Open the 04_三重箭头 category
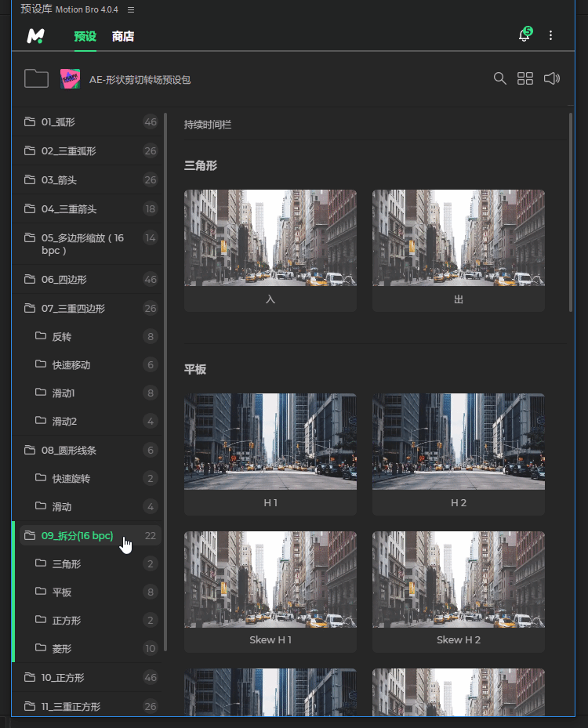The width and height of the screenshot is (588, 728). (87, 209)
